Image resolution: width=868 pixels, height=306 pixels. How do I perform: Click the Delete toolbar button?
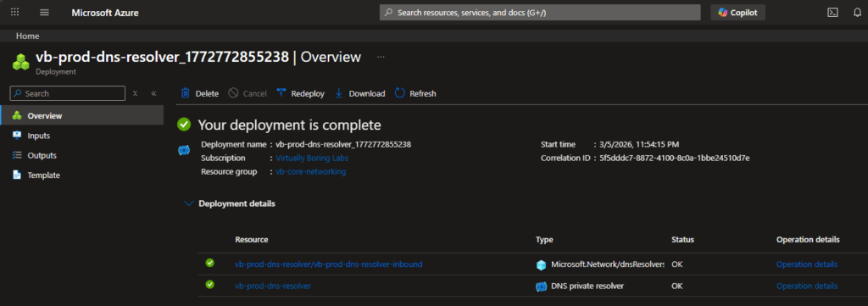click(200, 93)
